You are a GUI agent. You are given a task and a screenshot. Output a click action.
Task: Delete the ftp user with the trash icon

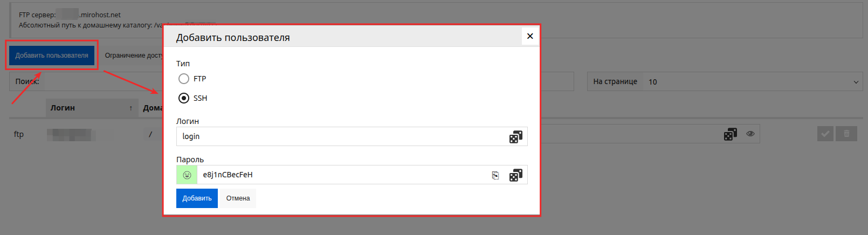pos(846,134)
